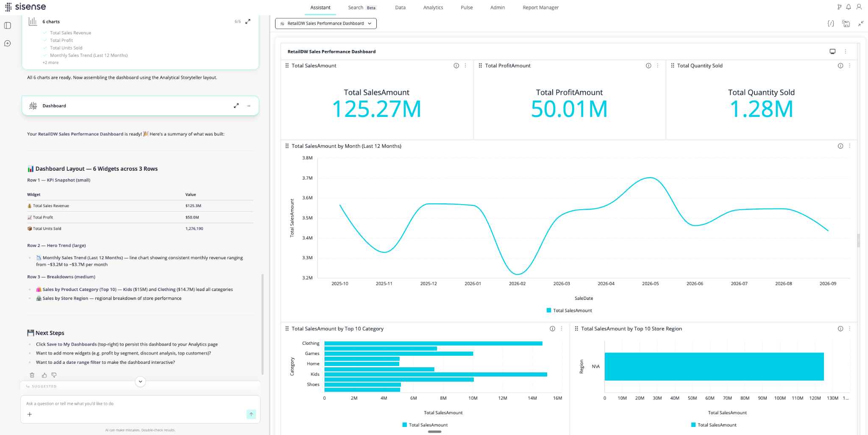This screenshot has height=435, width=868.
Task: Open the Pulse tab
Action: 467,8
